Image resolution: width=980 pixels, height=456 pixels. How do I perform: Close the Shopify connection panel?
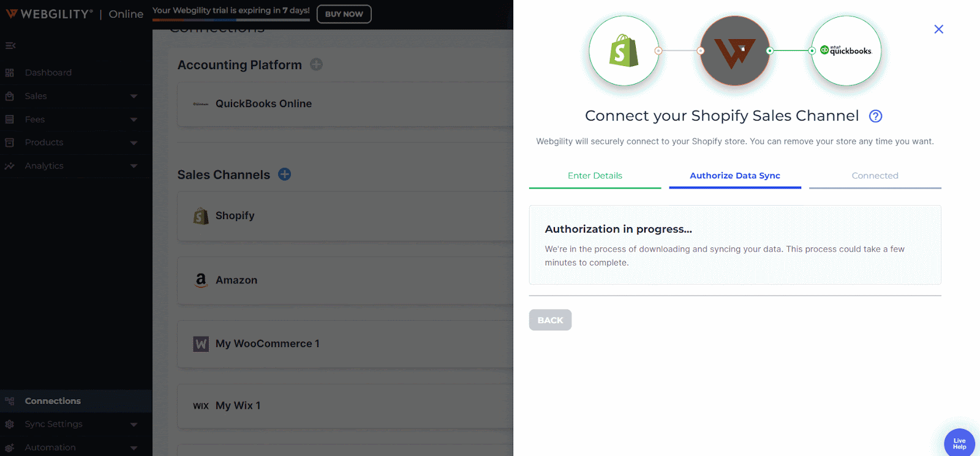coord(938,29)
